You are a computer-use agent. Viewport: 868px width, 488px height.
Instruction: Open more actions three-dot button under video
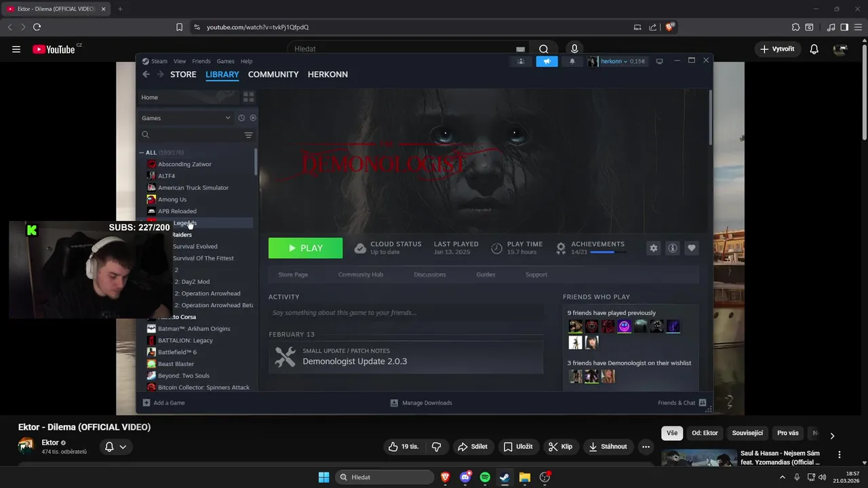click(x=646, y=447)
